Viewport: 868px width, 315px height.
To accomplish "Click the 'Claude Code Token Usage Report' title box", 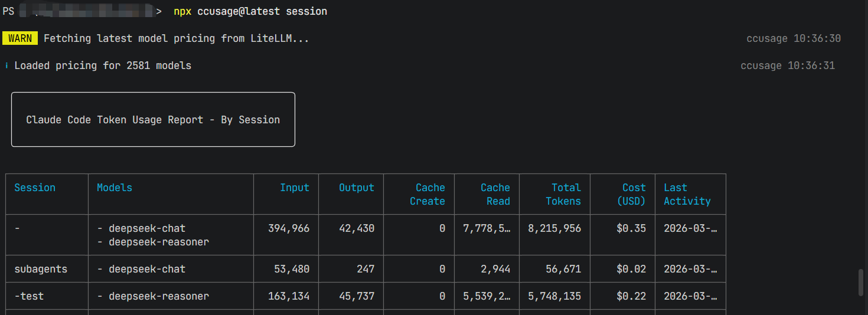I will pyautogui.click(x=153, y=119).
